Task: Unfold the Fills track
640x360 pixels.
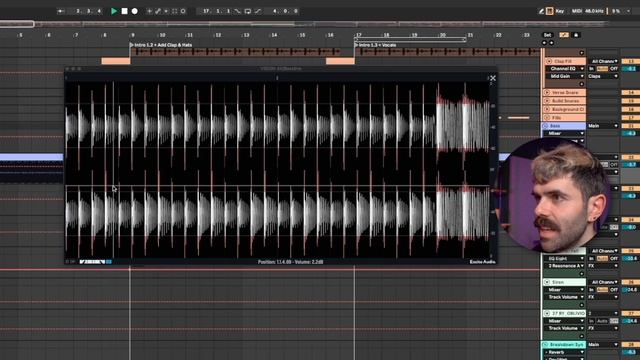Action: click(547, 118)
